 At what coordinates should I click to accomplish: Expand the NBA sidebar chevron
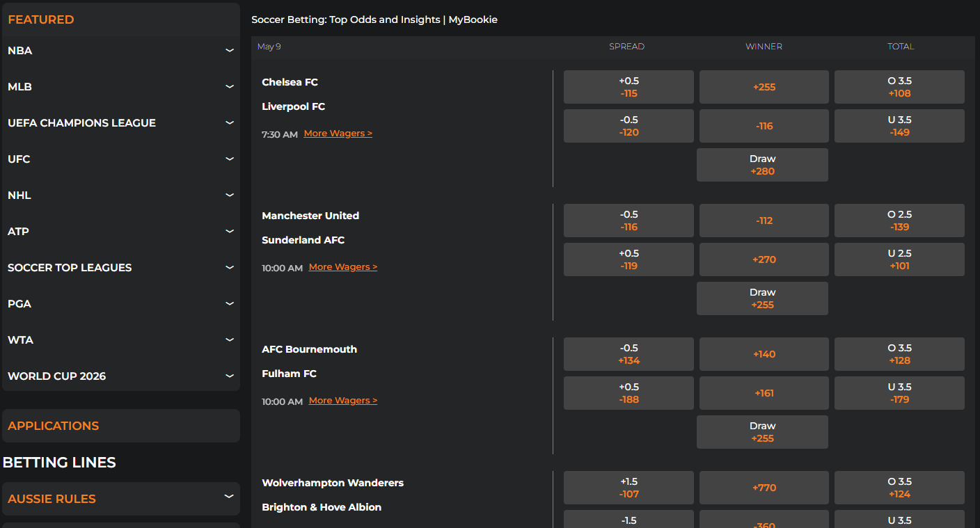(x=229, y=51)
